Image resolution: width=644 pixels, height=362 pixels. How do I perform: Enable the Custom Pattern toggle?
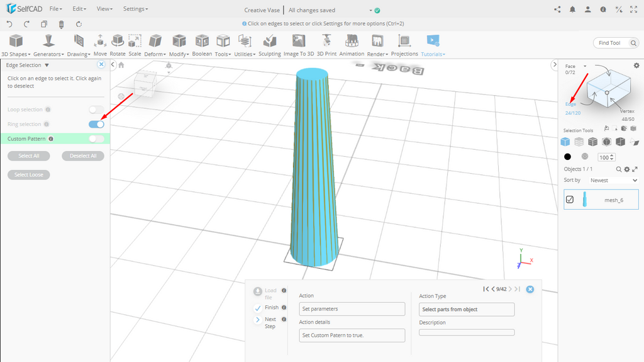pyautogui.click(x=96, y=139)
